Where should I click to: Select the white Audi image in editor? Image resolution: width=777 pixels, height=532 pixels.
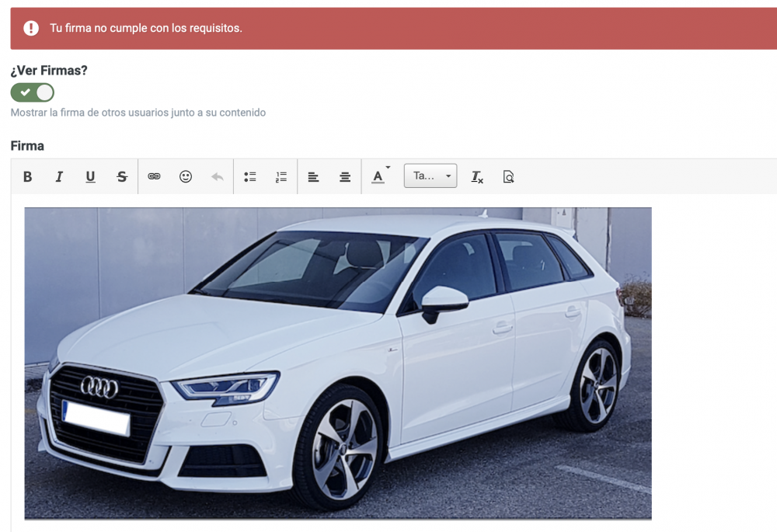coord(338,363)
